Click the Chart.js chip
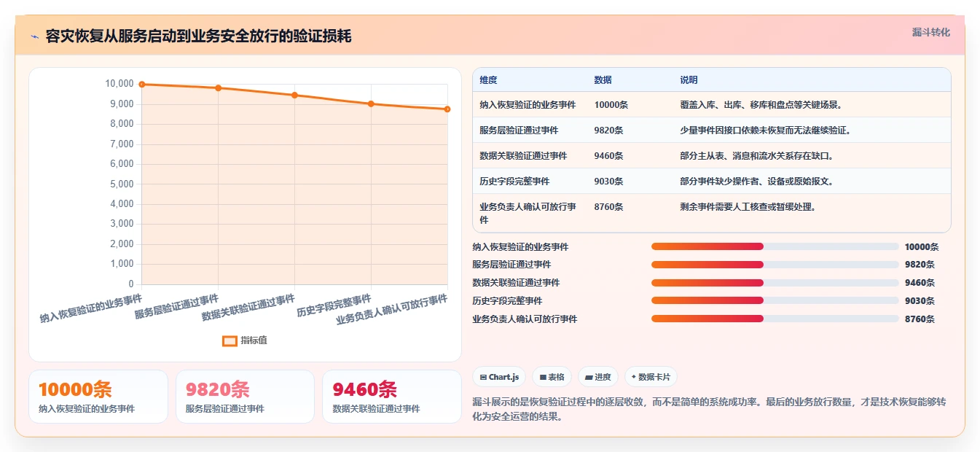The image size is (980, 452). 499,377
